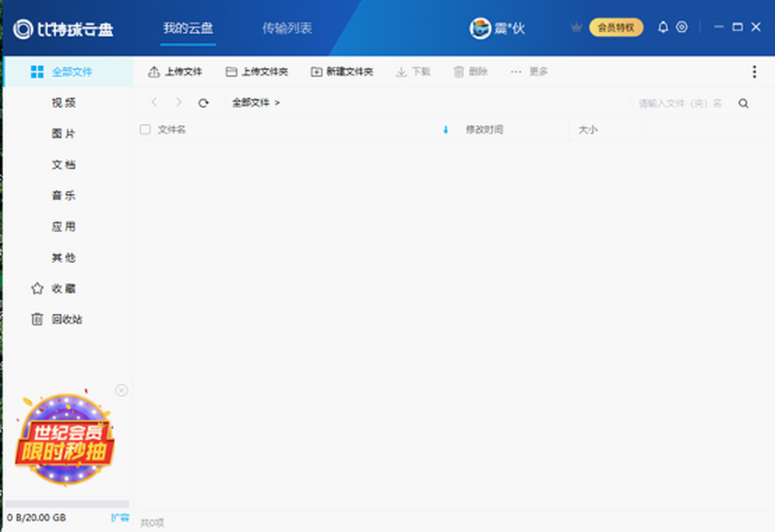Toggle sort order arrow in file header
775x532 pixels.
coord(445,130)
